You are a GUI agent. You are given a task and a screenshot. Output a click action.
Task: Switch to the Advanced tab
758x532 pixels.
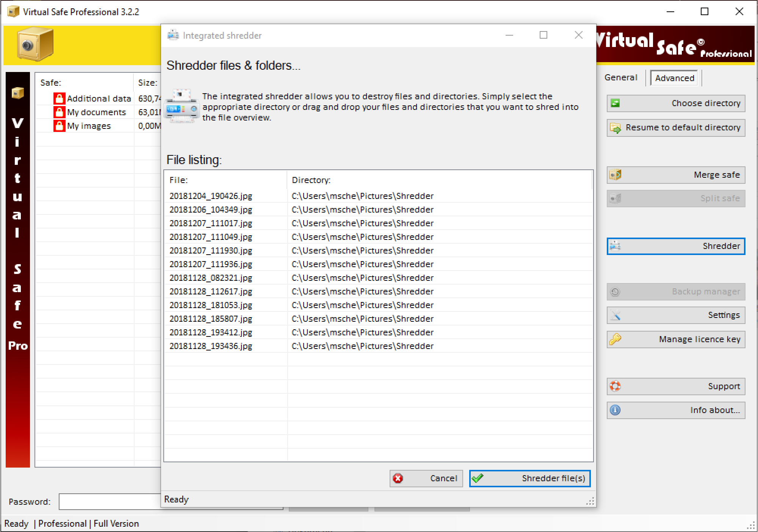click(675, 78)
